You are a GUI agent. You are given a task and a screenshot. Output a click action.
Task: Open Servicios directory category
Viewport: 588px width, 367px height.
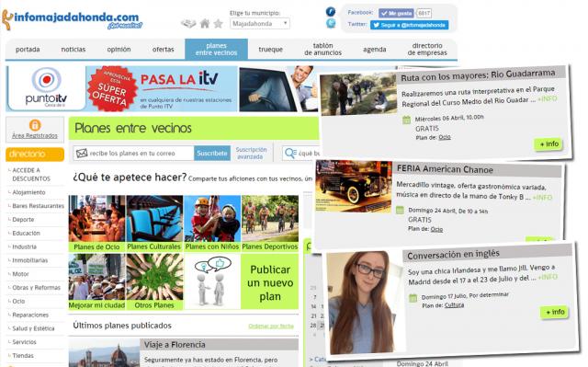25,342
